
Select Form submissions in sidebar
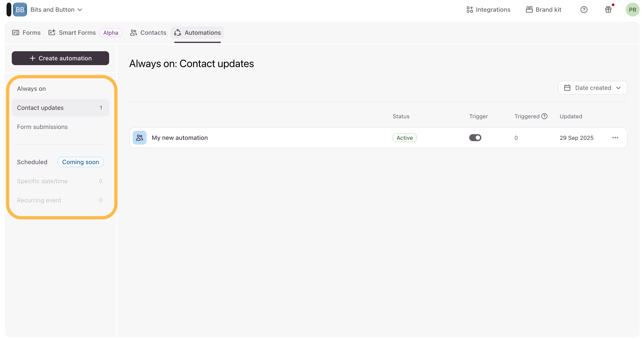point(42,127)
